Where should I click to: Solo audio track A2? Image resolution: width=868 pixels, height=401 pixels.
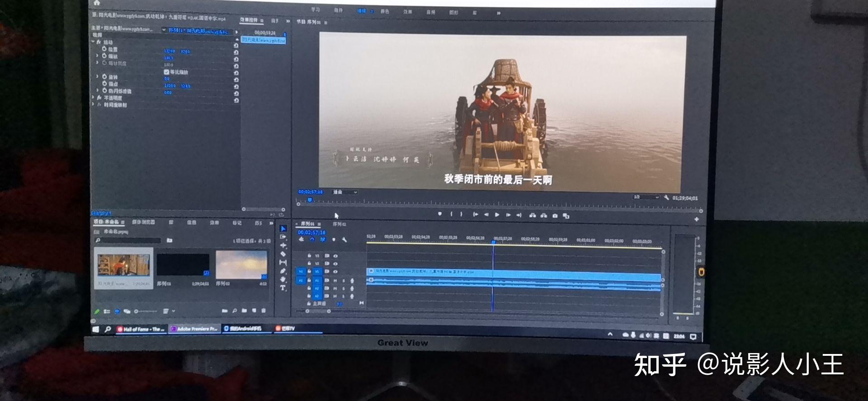[x=344, y=288]
